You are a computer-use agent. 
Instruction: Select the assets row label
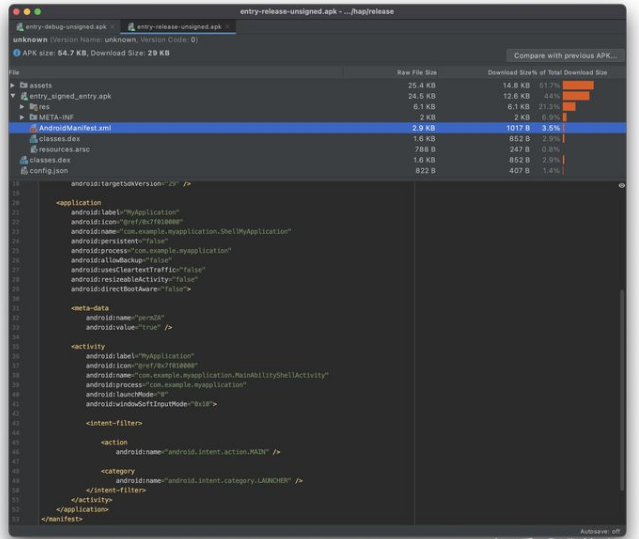coord(40,86)
